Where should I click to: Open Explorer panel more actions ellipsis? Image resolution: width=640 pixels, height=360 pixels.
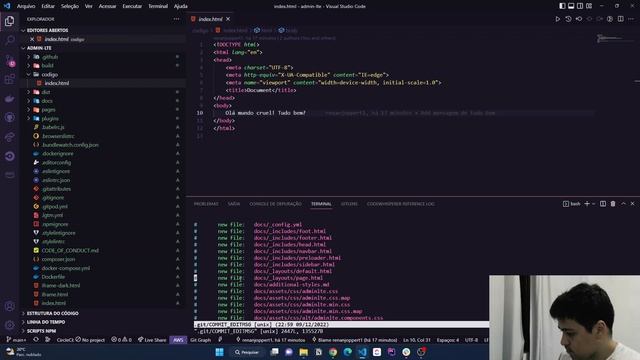click(x=176, y=19)
